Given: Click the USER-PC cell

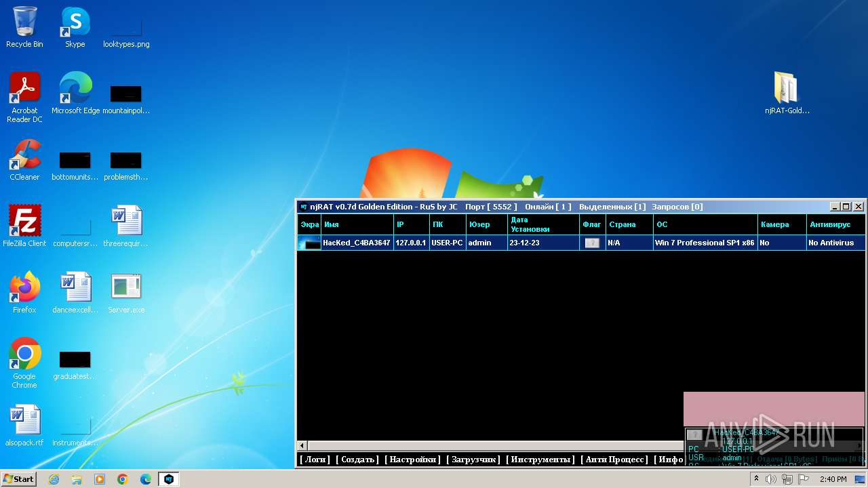Looking at the screenshot, I should pyautogui.click(x=448, y=243).
